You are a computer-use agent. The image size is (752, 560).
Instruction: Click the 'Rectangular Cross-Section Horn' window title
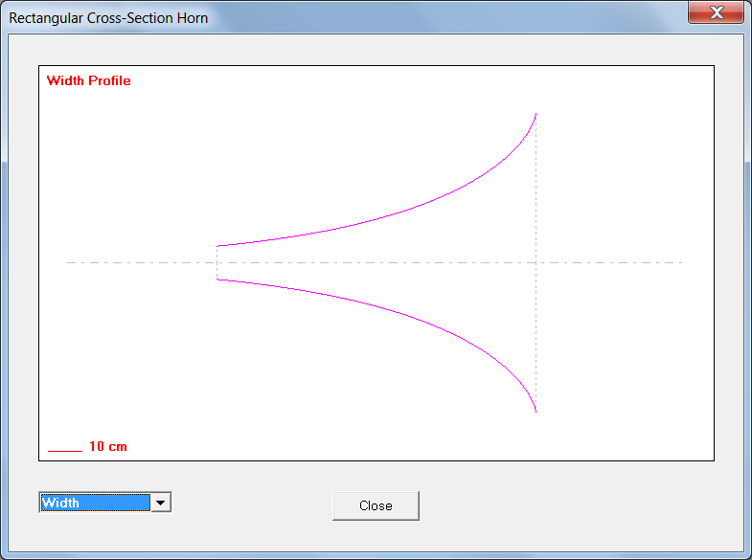(x=108, y=18)
